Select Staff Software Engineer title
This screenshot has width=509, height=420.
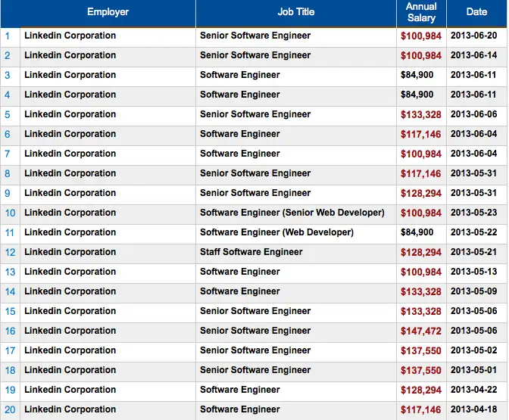pos(251,252)
